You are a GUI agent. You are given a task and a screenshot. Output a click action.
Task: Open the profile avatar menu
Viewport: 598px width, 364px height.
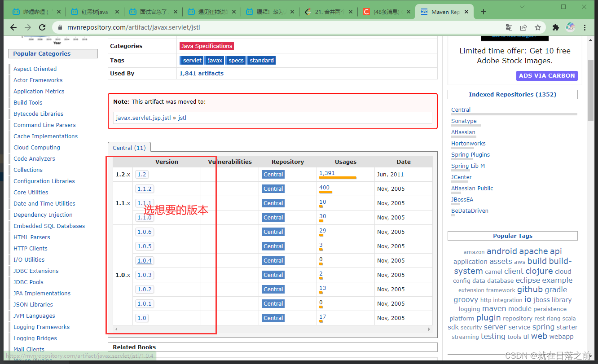coord(570,27)
